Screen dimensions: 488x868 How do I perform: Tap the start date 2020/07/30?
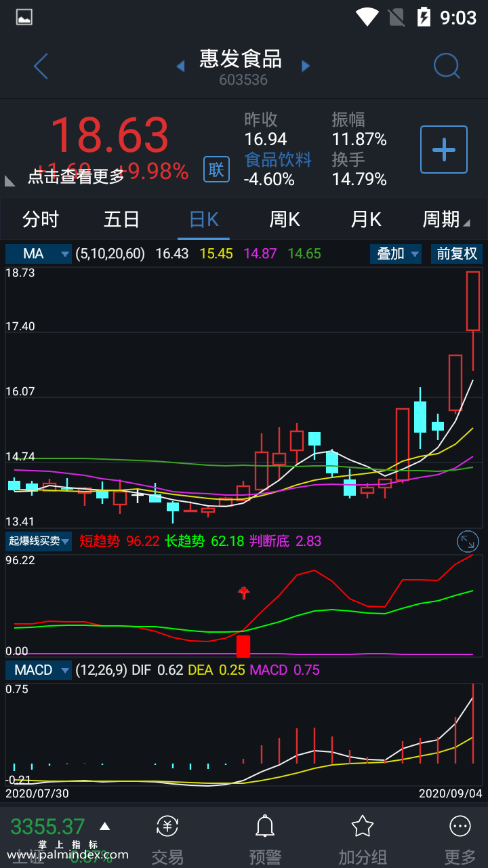tap(37, 793)
